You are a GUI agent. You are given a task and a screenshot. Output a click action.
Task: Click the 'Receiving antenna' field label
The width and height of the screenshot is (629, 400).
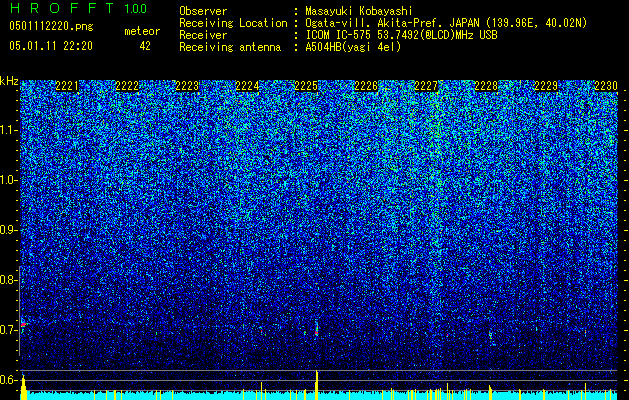click(x=230, y=47)
